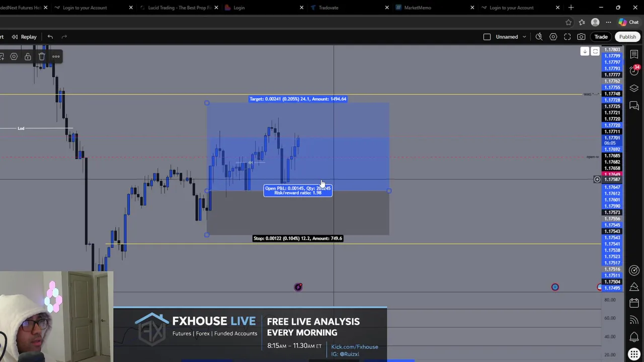
Task: Open chart settings hexagon icon
Action: (x=553, y=37)
